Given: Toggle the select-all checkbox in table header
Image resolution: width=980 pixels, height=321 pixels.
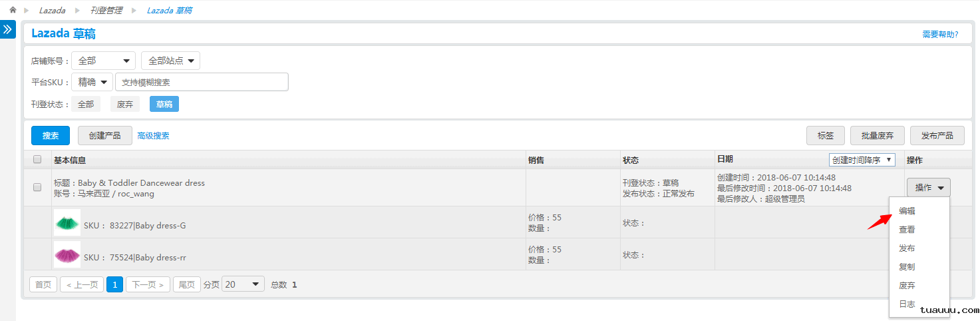Looking at the screenshot, I should [37, 160].
